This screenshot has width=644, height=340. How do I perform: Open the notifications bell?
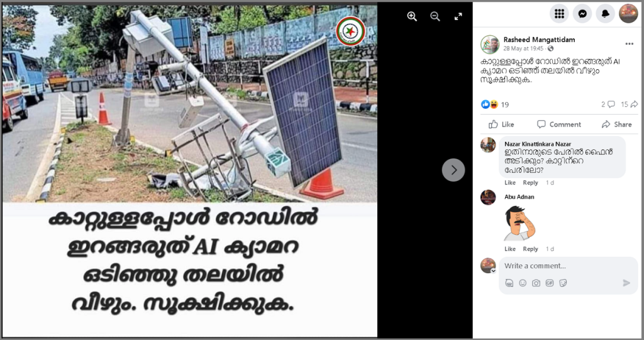pyautogui.click(x=605, y=14)
